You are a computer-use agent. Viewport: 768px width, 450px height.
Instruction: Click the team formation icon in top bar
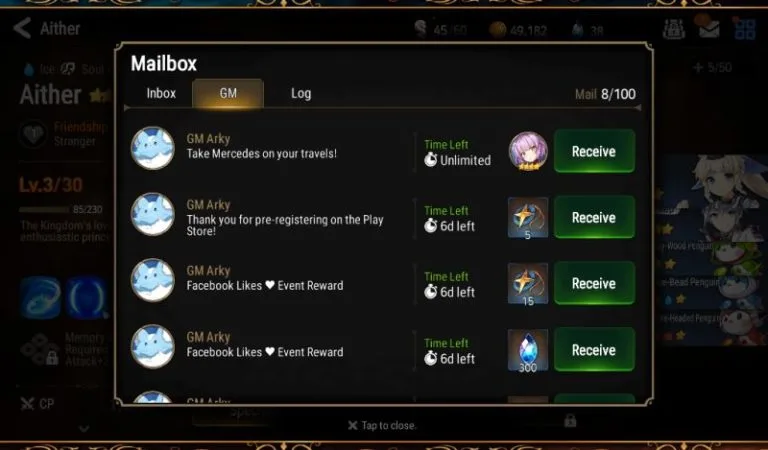pos(674,29)
